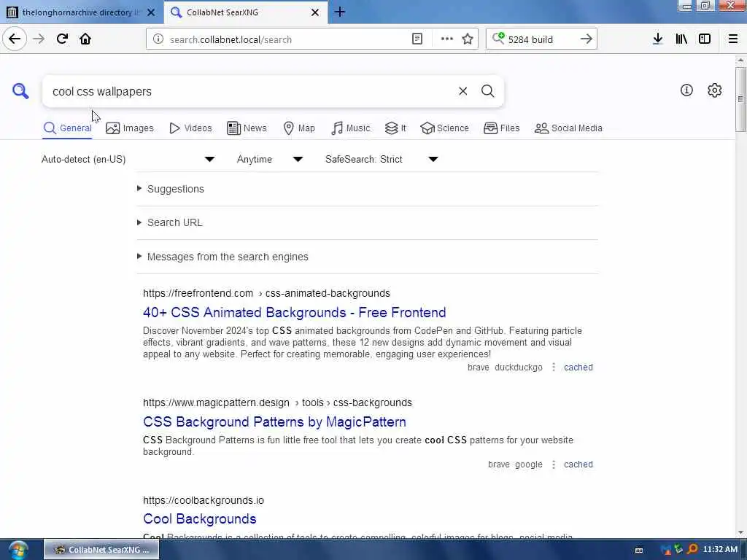The width and height of the screenshot is (747, 560).
Task: Click the '5284 build' browser search box
Action: [541, 39]
